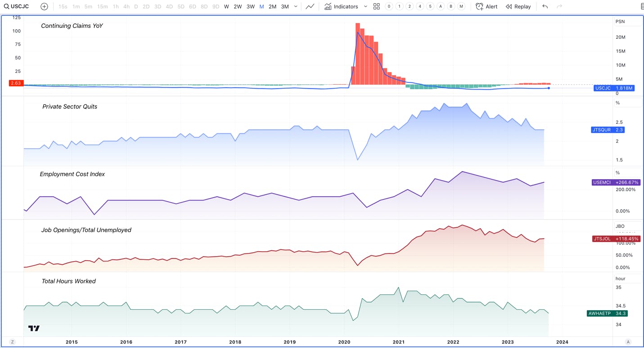Open symbol search for USCJC

click(x=16, y=7)
